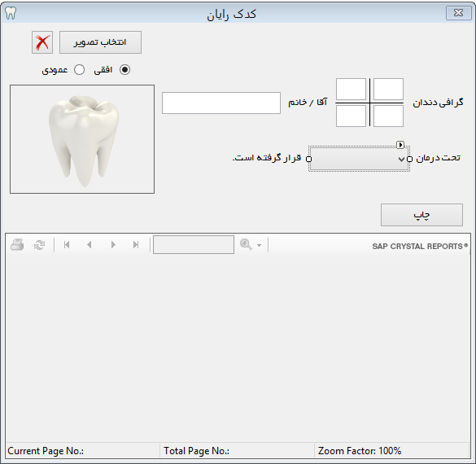This screenshot has width=476, height=464.
Task: Click the آقا / خانم name input field
Action: (x=221, y=103)
